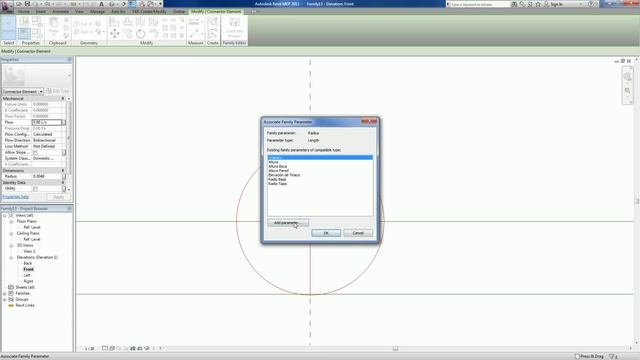Open the Add-Ins ribbon tab
The image size is (640, 360).
pos(118,11)
